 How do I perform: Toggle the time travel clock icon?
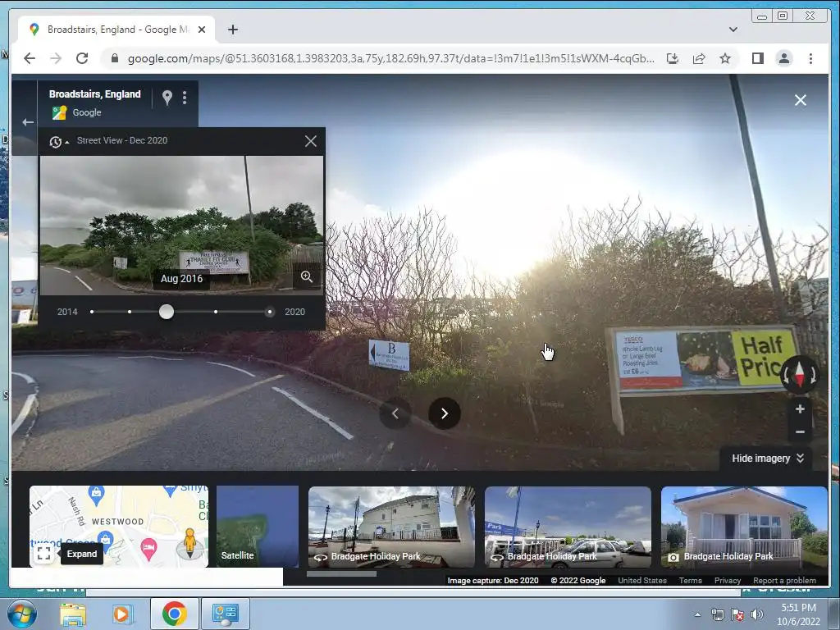(x=58, y=141)
